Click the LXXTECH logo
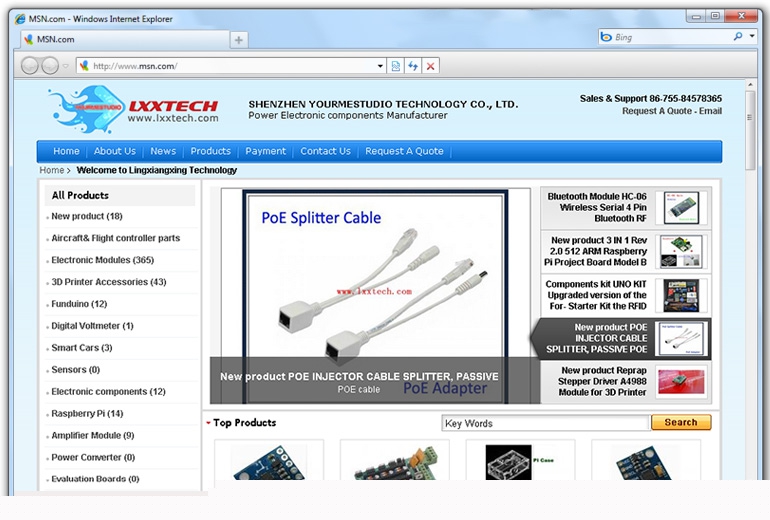This screenshot has height=520, width=770. [x=134, y=109]
